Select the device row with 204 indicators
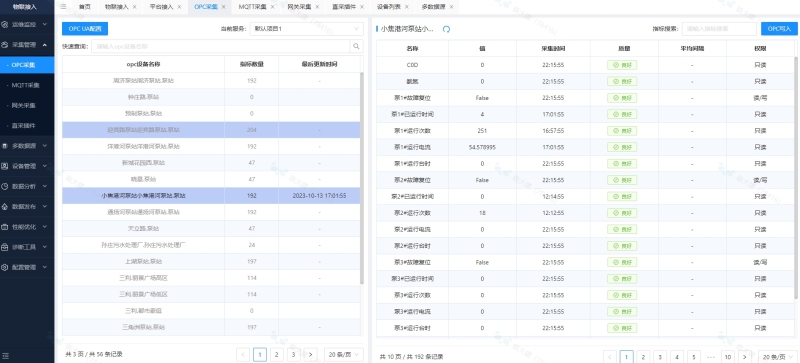 pos(211,130)
